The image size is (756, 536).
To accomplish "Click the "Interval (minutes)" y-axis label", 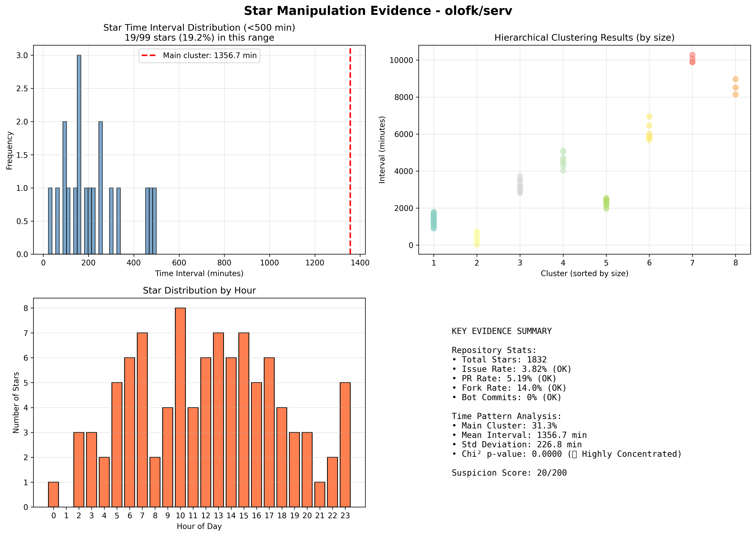I will (382, 149).
